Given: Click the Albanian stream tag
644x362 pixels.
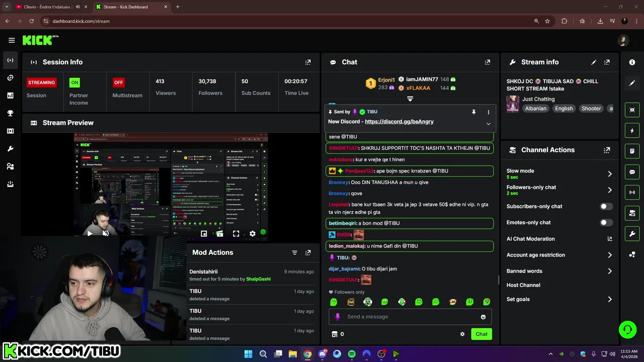Looking at the screenshot, I should coord(535,109).
